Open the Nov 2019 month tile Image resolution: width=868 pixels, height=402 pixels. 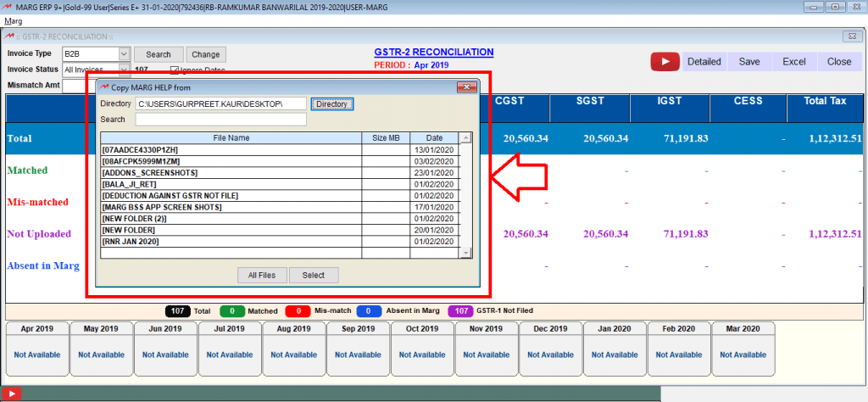[x=487, y=349]
